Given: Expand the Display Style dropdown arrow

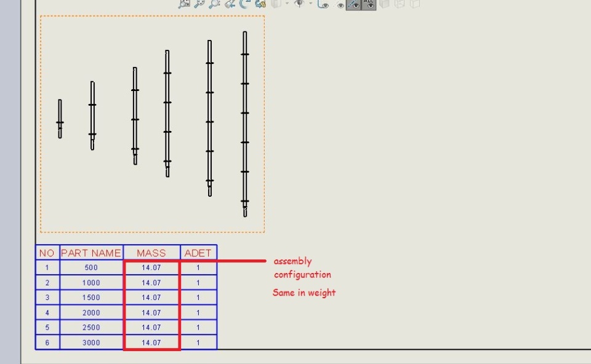Looking at the screenshot, I should click(x=287, y=4).
